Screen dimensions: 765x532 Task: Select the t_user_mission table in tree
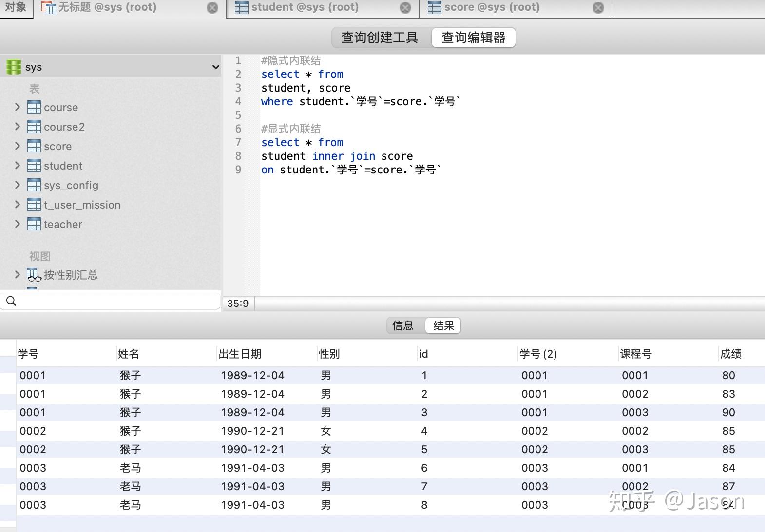[82, 205]
